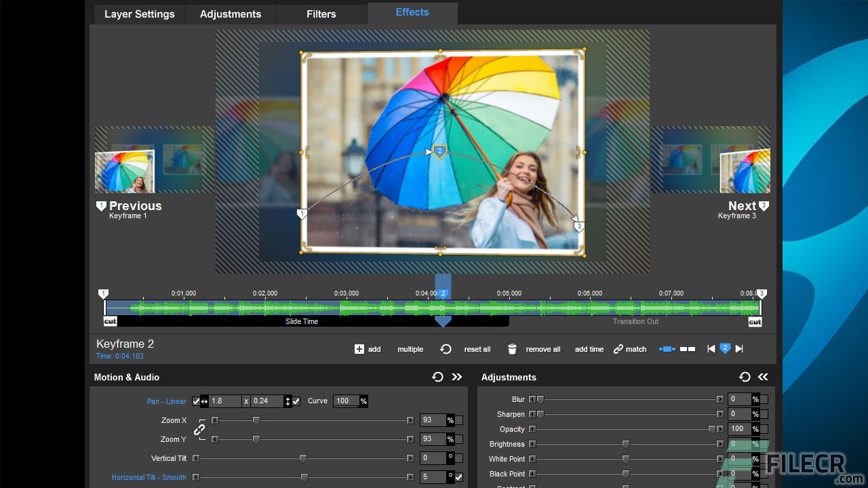This screenshot has width=868, height=488.
Task: Click the reset all circular arrow icon
Action: tap(446, 349)
